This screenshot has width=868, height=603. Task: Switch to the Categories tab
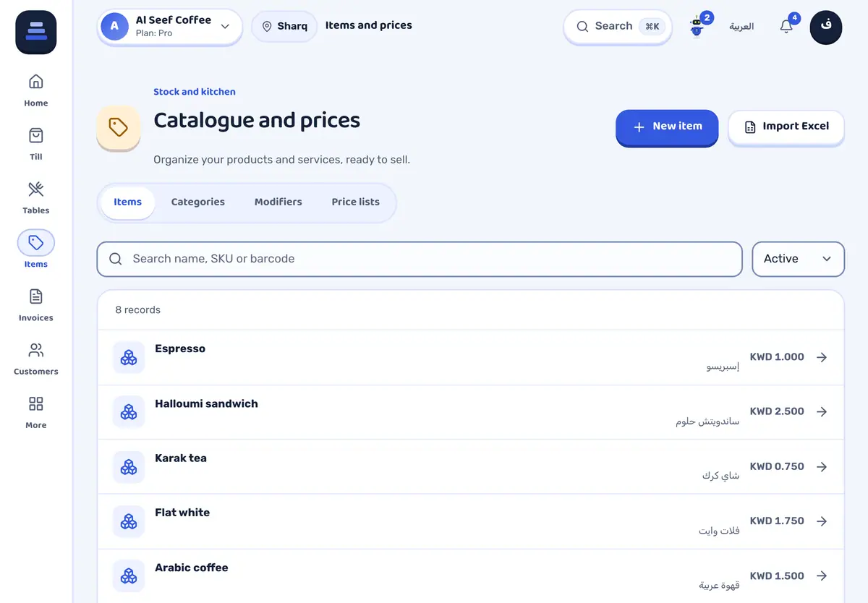coord(197,202)
